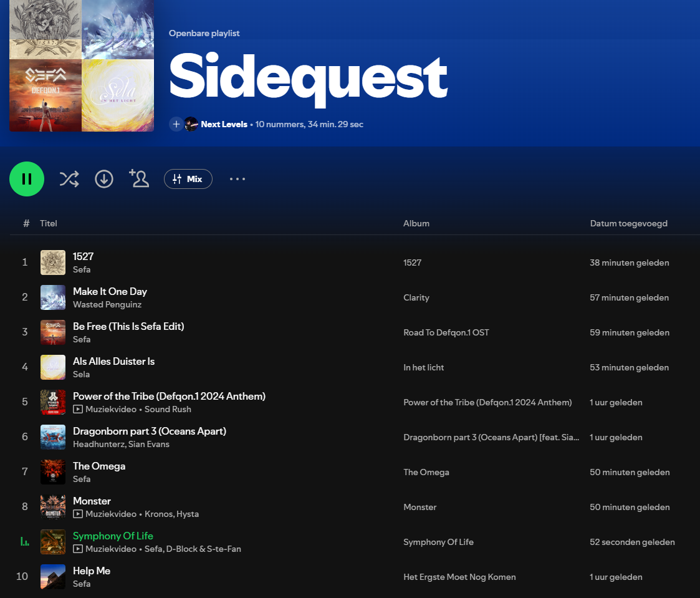Image resolution: width=700 pixels, height=598 pixels.
Task: Invite collaborators with the add-person icon
Action: pos(139,178)
